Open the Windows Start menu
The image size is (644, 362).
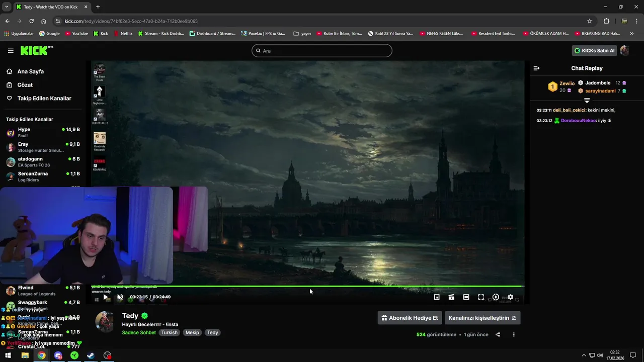(8, 355)
